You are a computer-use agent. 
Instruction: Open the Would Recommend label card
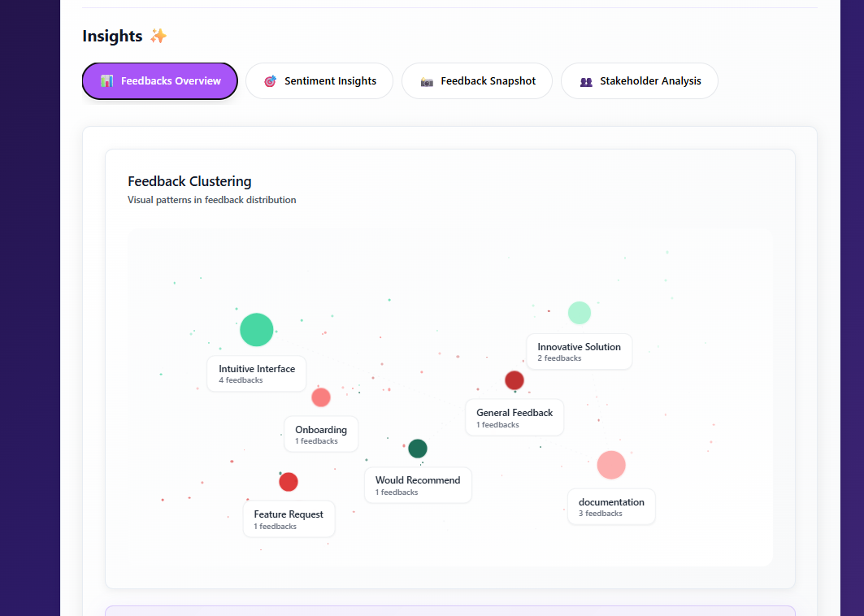click(x=418, y=485)
